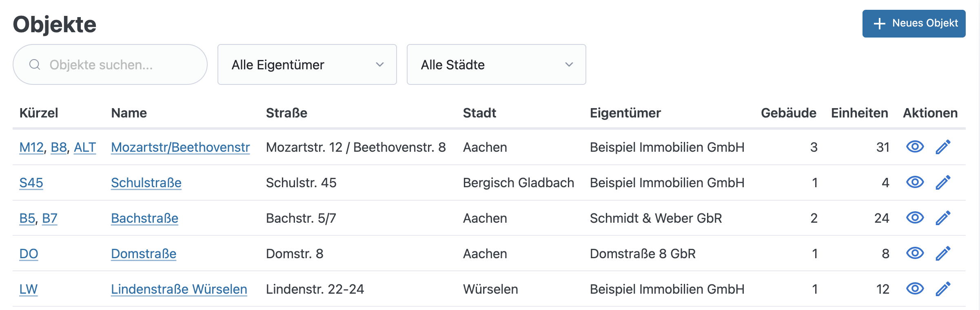Click the view eye icon for Bachstraße

(915, 218)
